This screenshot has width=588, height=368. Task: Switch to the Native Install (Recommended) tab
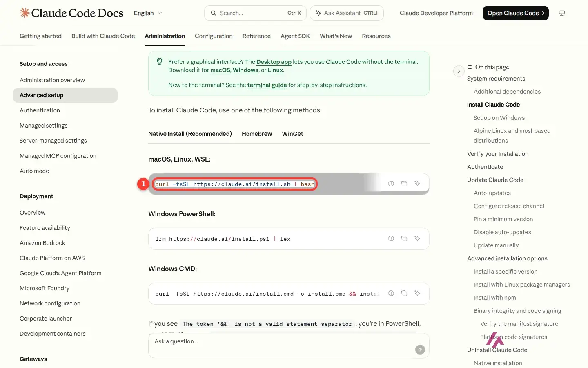click(x=190, y=134)
